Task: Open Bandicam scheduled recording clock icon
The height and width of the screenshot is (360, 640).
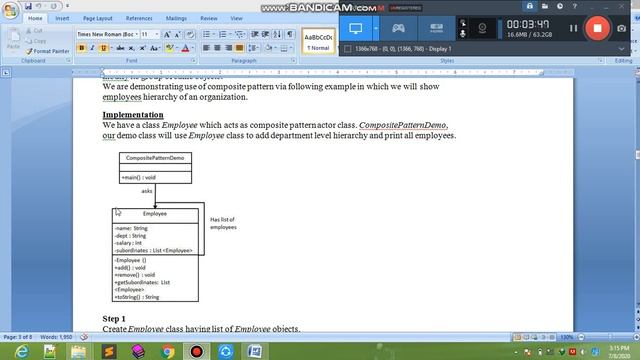Action: coord(560,6)
